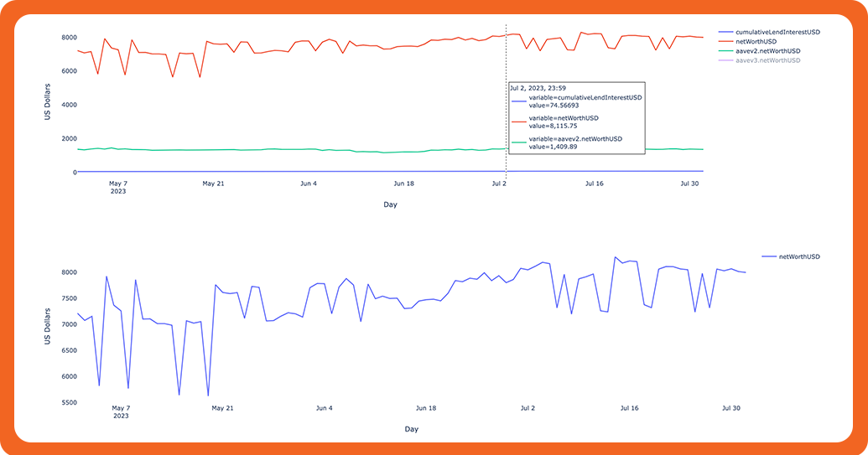Click the Jul 30 tick on bottom chart

[731, 408]
